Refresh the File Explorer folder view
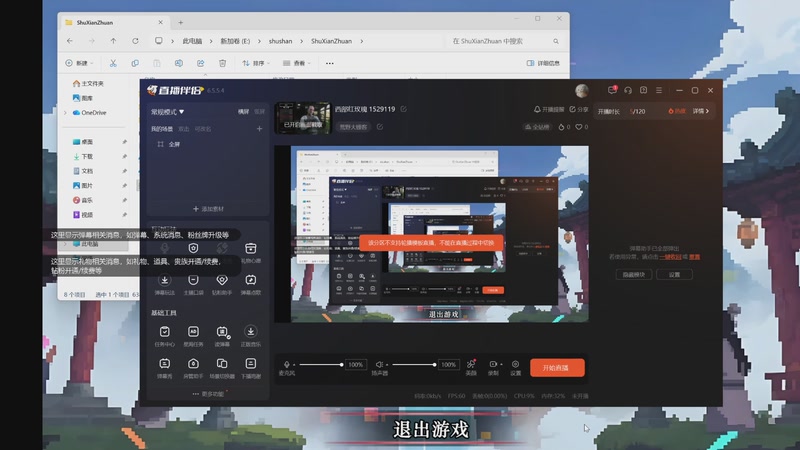This screenshot has height=450, width=800. pos(135,41)
